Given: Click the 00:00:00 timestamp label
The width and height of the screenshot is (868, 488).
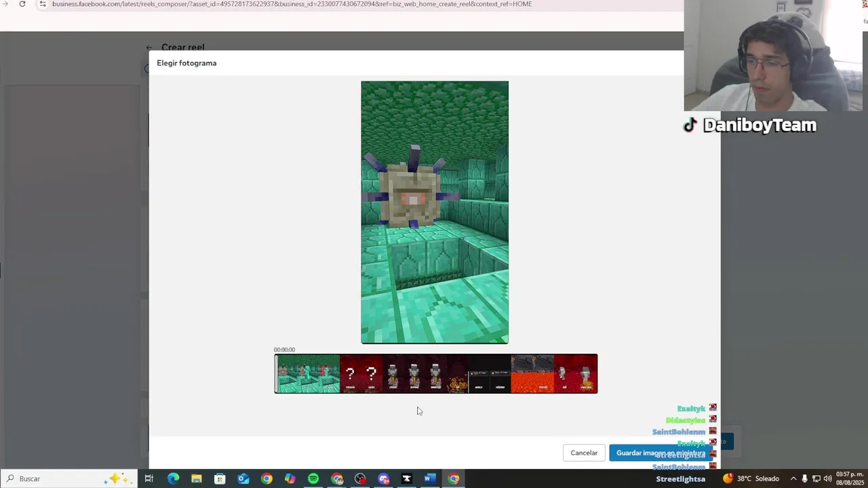Looking at the screenshot, I should coord(284,350).
